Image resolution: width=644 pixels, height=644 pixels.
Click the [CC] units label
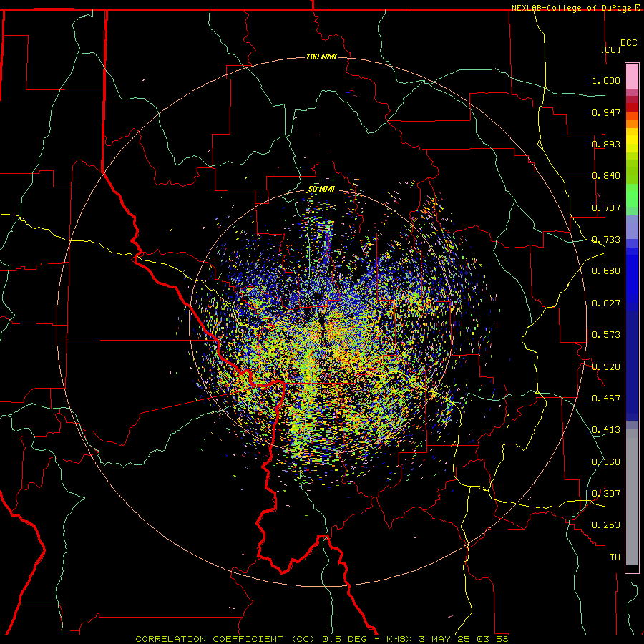point(610,49)
